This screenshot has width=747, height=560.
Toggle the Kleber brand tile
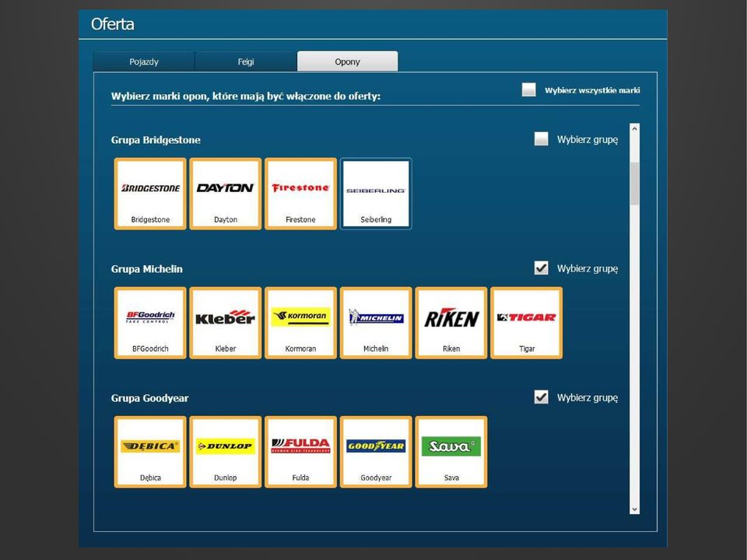[x=226, y=323]
